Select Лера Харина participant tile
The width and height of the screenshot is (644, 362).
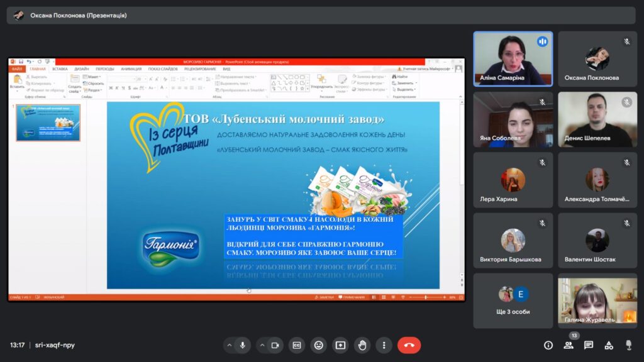[x=513, y=180]
